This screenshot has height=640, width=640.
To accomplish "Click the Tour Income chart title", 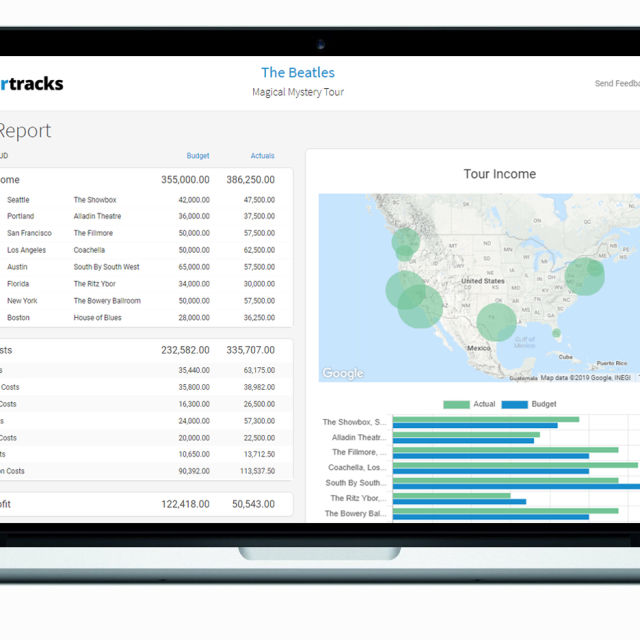I will click(500, 174).
